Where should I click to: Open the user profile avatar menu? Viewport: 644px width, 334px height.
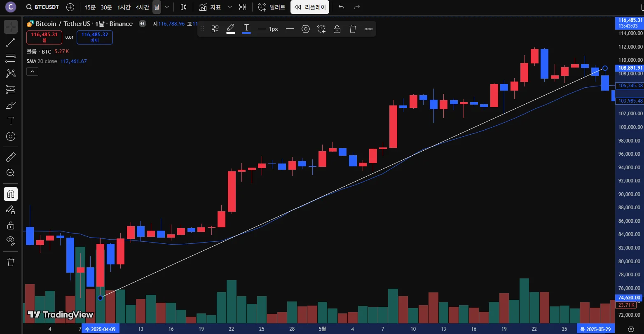click(x=10, y=7)
